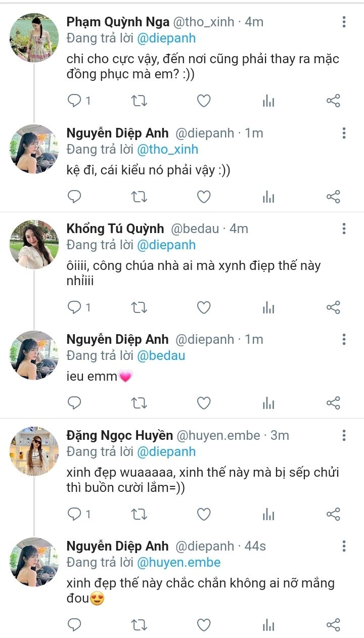The width and height of the screenshot is (364, 638).
Task: Retweet Đặng Ngọc Huyền's xinh đẹp comment
Action: [139, 514]
